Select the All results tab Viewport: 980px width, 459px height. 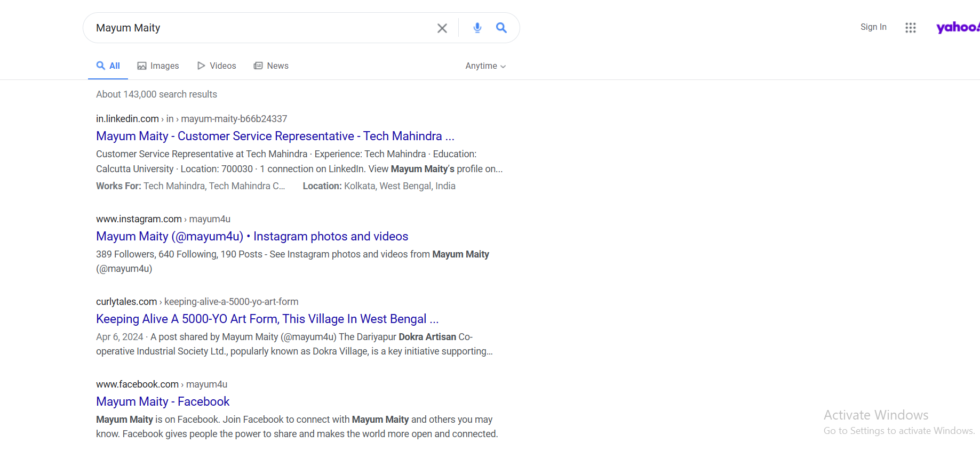click(108, 66)
